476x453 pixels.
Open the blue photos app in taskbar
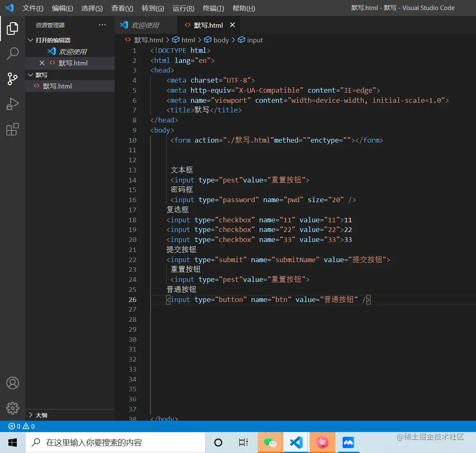pos(348,443)
